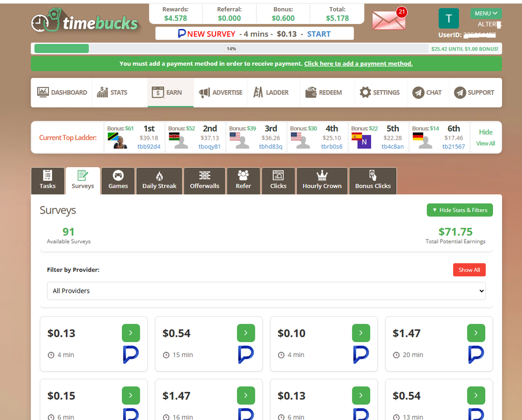Open the Stats section

[112, 92]
